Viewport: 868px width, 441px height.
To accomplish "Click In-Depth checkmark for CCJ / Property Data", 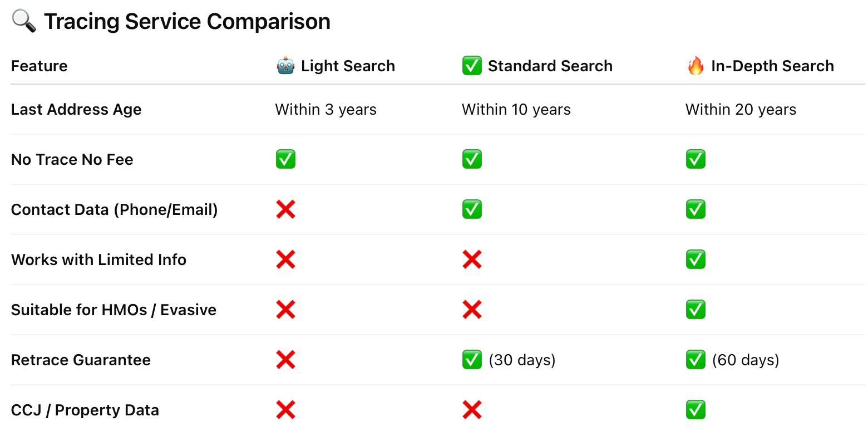I will coord(696,410).
